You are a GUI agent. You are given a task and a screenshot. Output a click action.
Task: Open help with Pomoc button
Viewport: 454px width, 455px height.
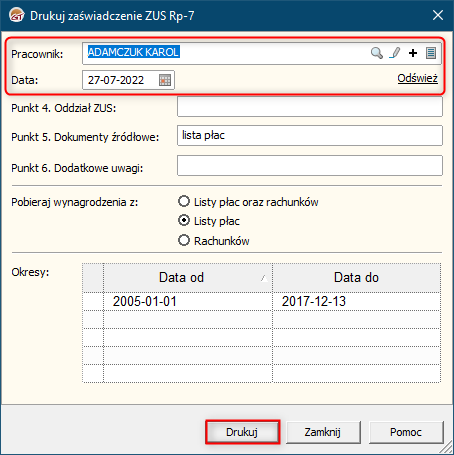pos(406,432)
